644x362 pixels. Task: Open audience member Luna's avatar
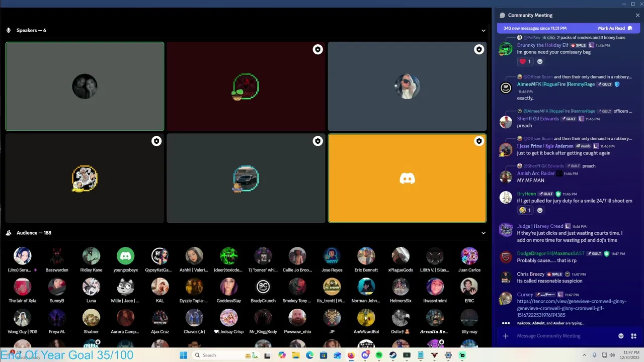(91, 287)
